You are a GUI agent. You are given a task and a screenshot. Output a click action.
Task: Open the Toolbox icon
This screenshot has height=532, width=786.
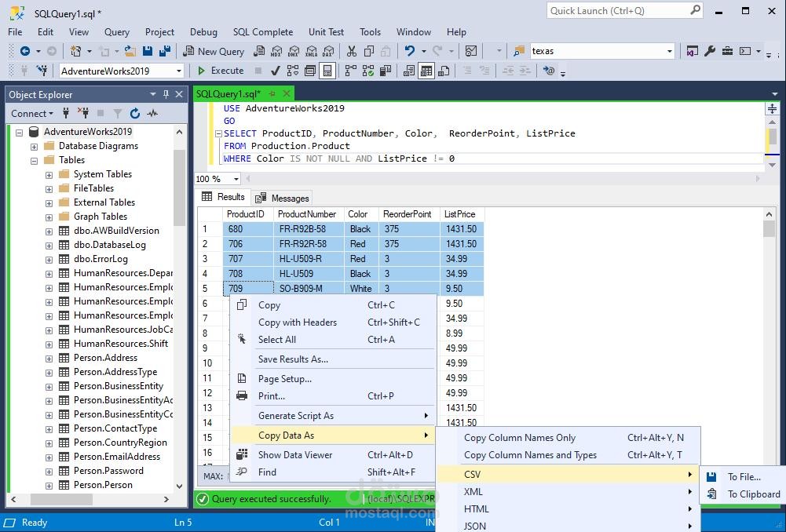pyautogui.click(x=727, y=51)
